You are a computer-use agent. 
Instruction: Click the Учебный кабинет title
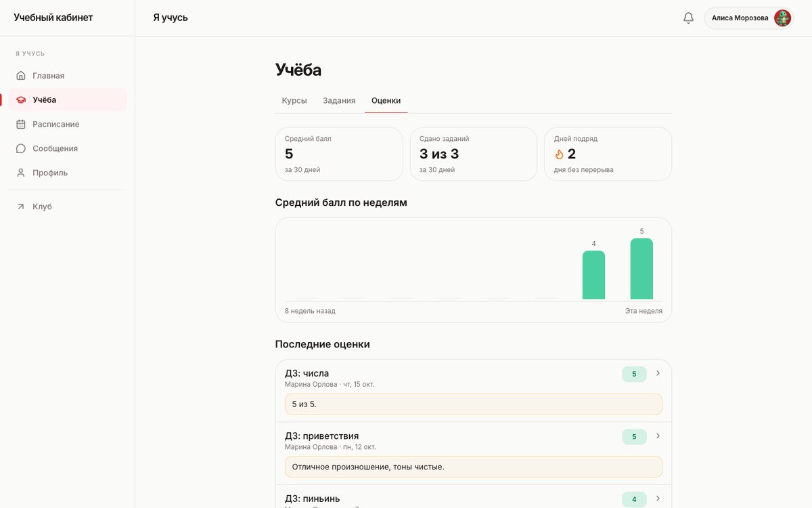53,18
